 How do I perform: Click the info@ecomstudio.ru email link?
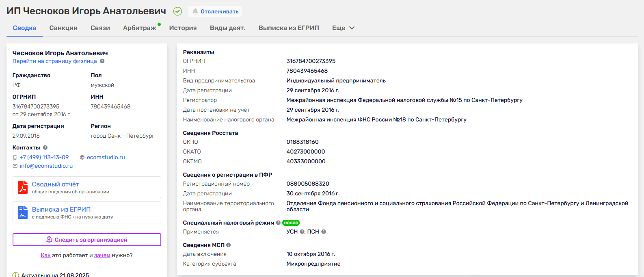[x=46, y=166]
